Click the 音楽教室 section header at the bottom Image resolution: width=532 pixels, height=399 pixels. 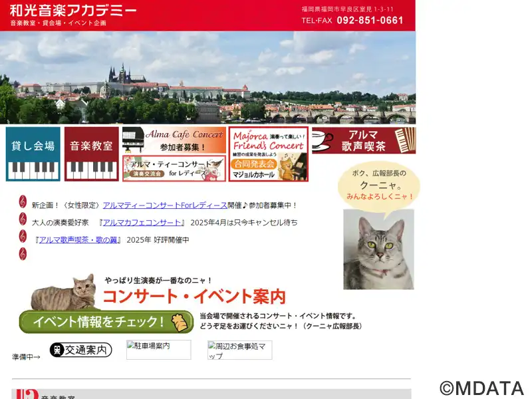click(x=211, y=394)
